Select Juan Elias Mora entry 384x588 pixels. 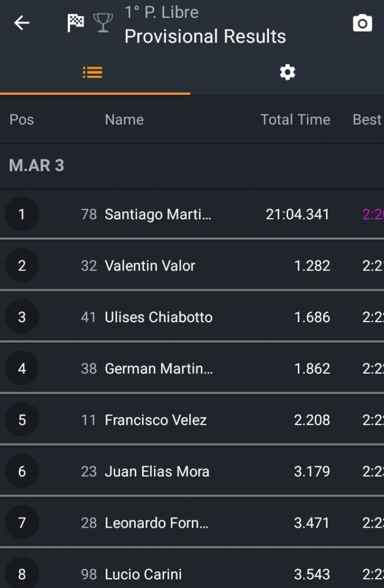[192, 471]
